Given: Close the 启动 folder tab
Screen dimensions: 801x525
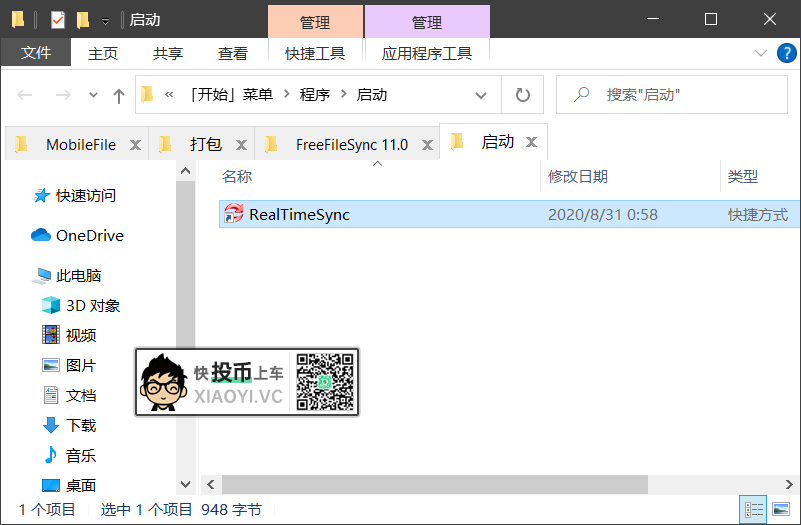Looking at the screenshot, I should [x=531, y=142].
